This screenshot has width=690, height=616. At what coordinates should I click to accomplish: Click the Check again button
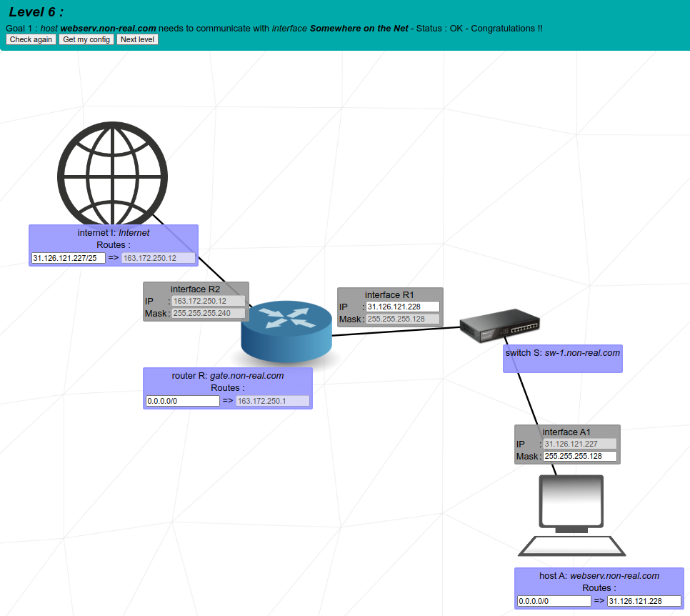[31, 39]
